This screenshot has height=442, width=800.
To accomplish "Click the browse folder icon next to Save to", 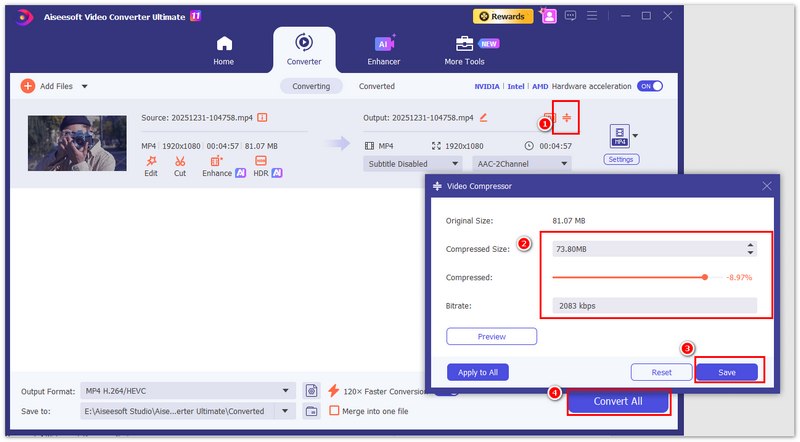I will point(311,411).
